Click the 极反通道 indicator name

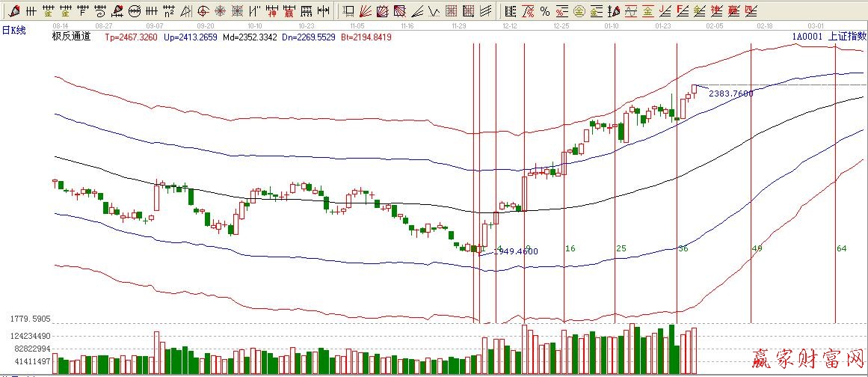coord(71,36)
